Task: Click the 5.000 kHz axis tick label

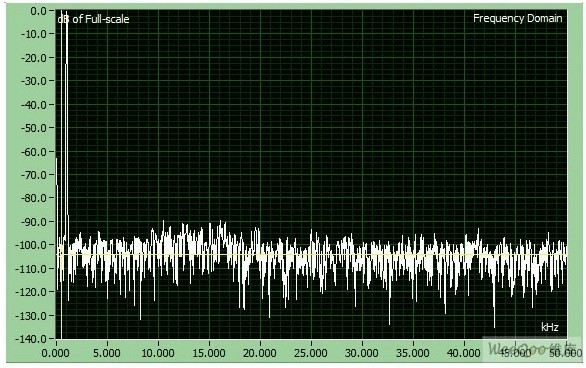Action: click(x=107, y=353)
